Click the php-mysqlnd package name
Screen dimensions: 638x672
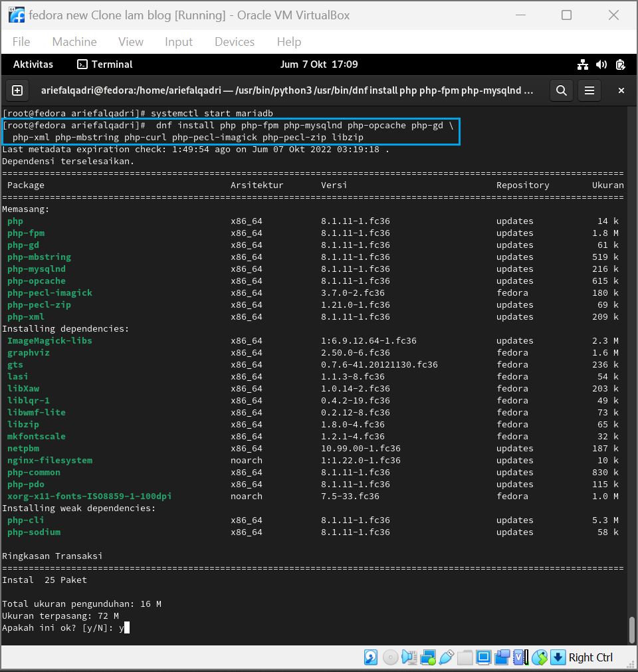pyautogui.click(x=37, y=269)
